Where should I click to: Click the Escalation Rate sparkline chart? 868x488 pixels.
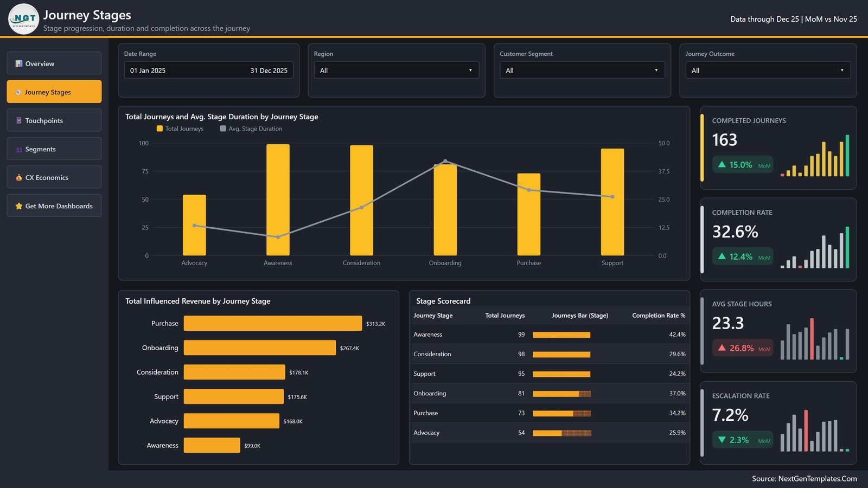[815, 431]
